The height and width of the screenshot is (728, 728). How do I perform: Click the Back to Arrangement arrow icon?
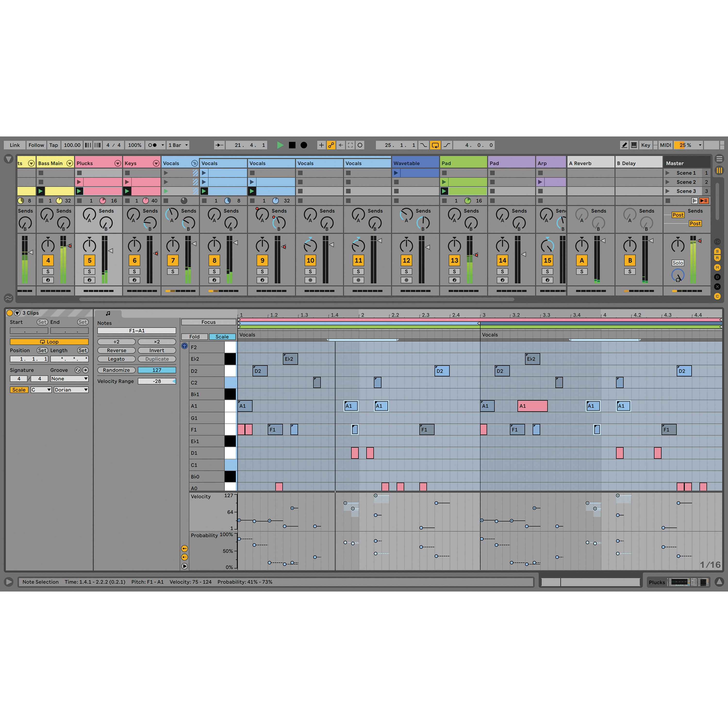point(341,145)
